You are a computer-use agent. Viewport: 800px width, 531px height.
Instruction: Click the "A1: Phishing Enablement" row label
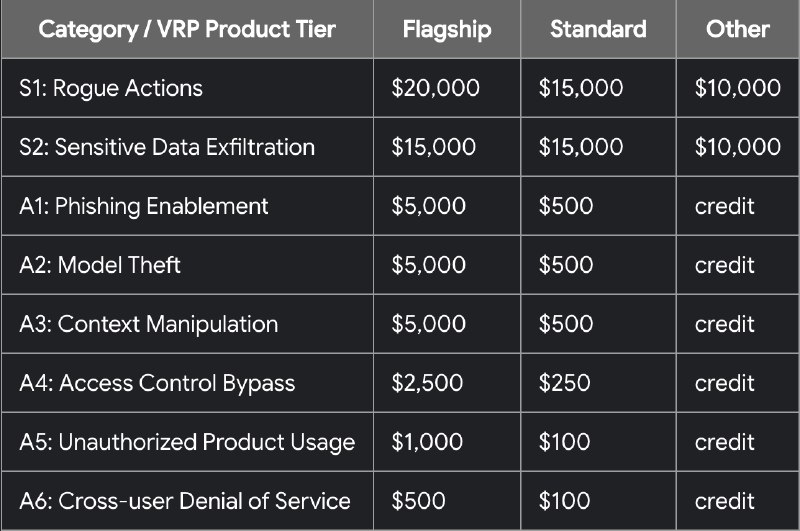pyautogui.click(x=144, y=206)
